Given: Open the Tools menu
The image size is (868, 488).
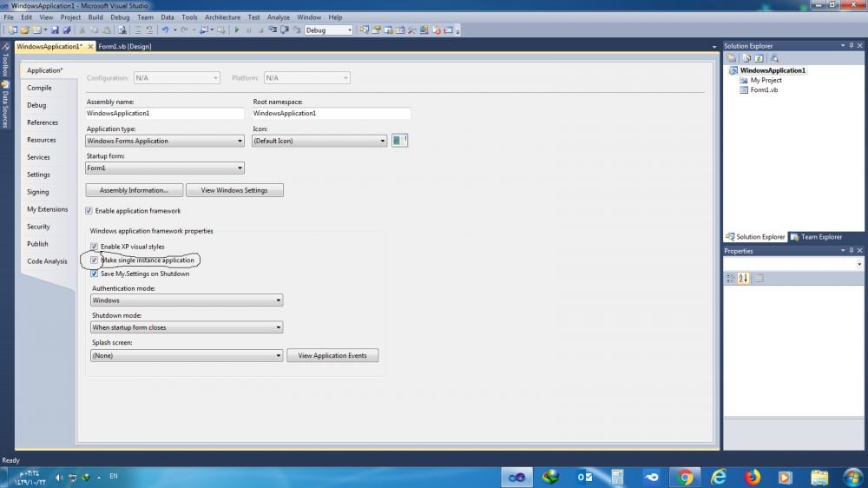Looking at the screenshot, I should 189,17.
